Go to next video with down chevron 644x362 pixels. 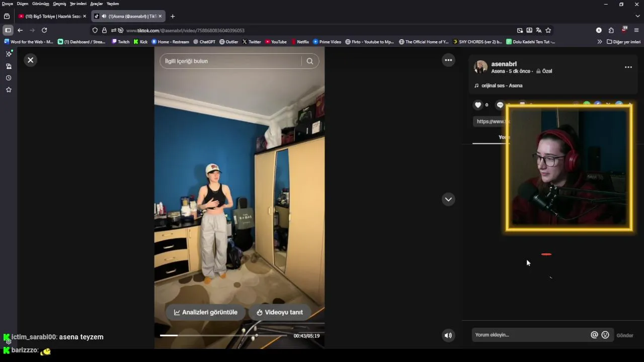(x=448, y=199)
